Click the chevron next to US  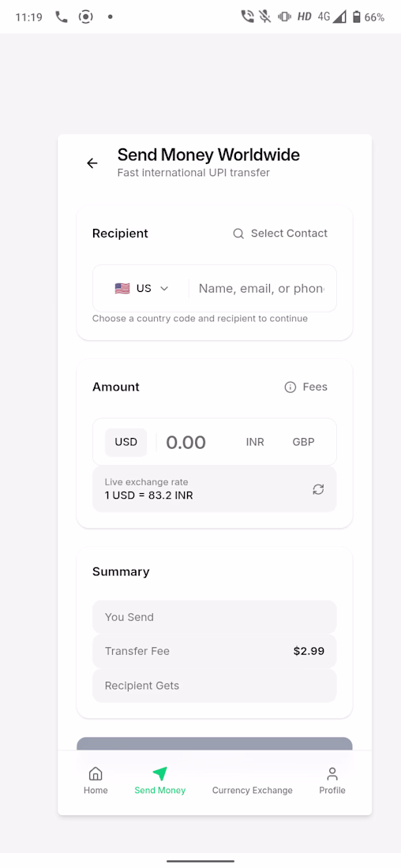click(164, 288)
